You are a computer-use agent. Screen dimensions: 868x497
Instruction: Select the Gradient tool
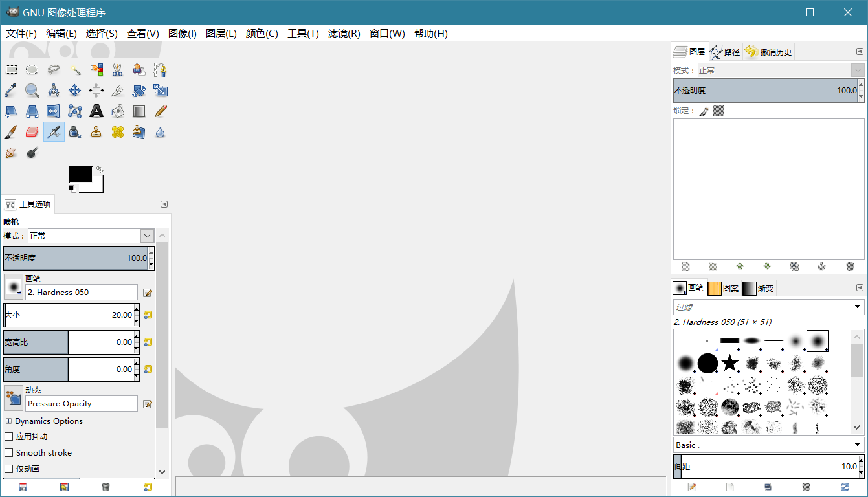pos(139,111)
